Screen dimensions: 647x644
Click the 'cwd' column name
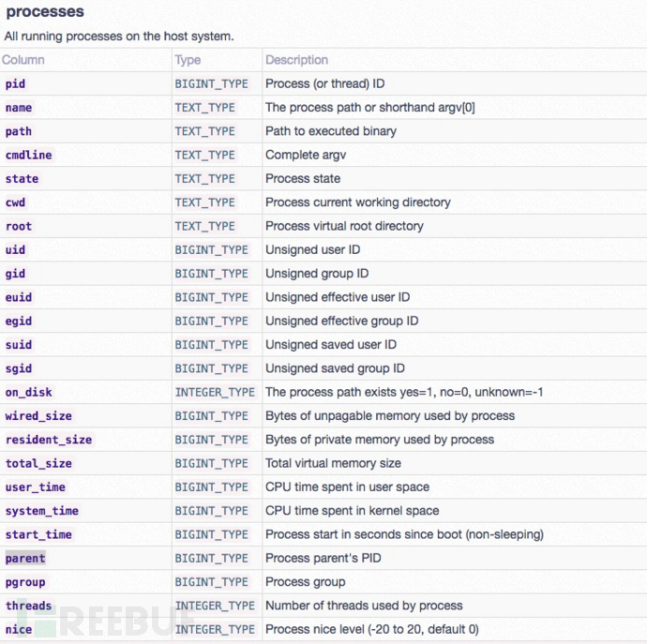point(15,202)
